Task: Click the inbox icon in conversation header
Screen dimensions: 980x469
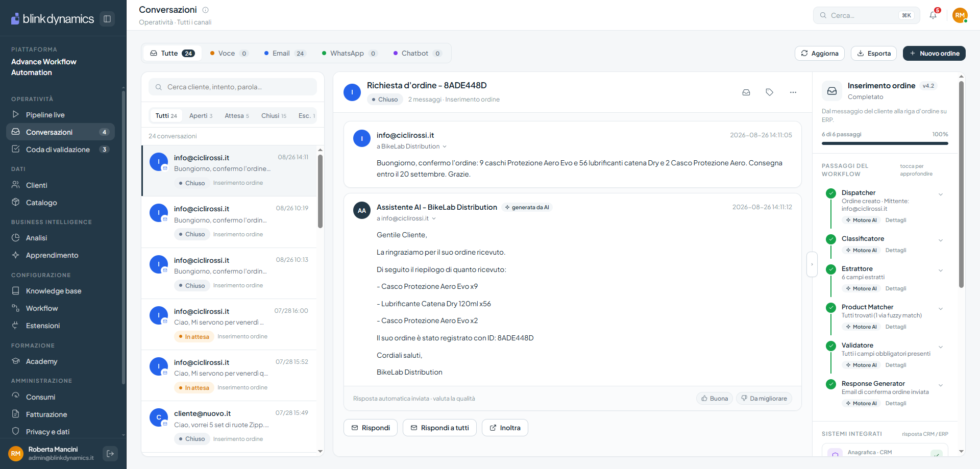Action: (746, 92)
